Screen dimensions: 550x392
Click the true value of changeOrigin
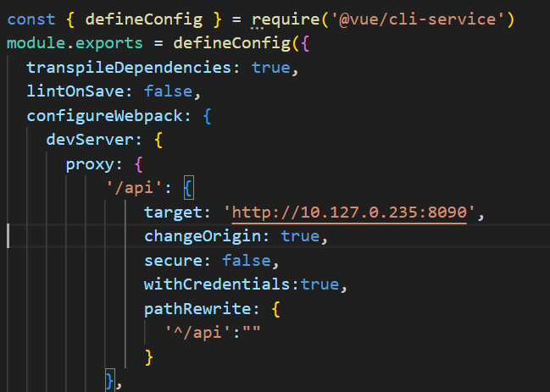pyautogui.click(x=300, y=236)
